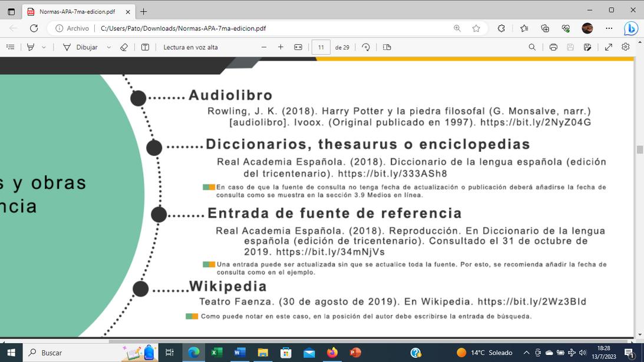Open Collections panel
The width and height of the screenshot is (644, 362).
pos(545,28)
